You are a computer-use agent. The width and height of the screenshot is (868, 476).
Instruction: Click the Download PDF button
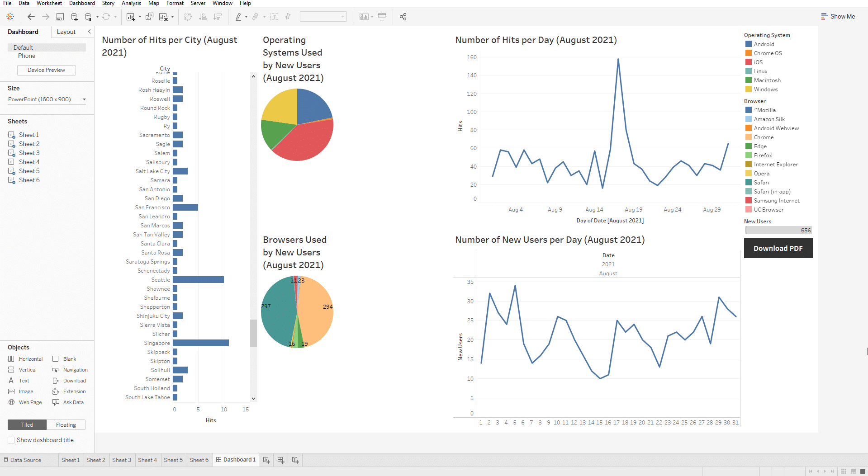(778, 248)
